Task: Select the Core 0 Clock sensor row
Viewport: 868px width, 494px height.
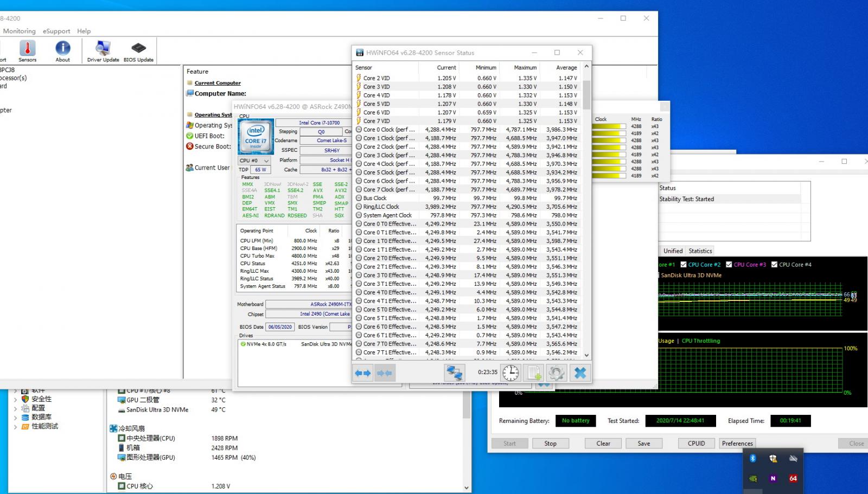Action: [x=467, y=130]
